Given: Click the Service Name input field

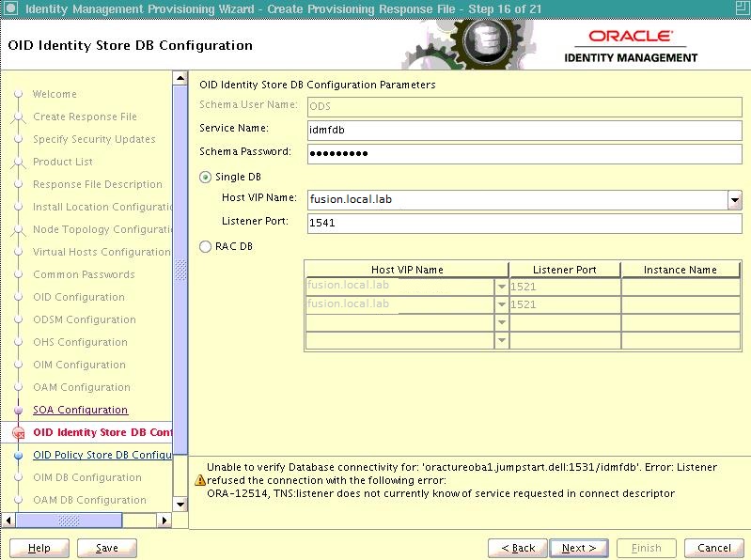Looking at the screenshot, I should [x=524, y=131].
